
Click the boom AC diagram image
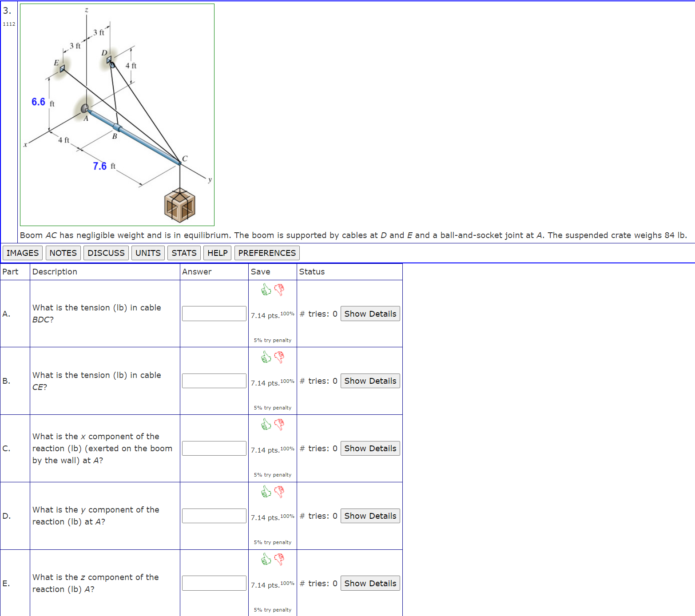(x=117, y=115)
